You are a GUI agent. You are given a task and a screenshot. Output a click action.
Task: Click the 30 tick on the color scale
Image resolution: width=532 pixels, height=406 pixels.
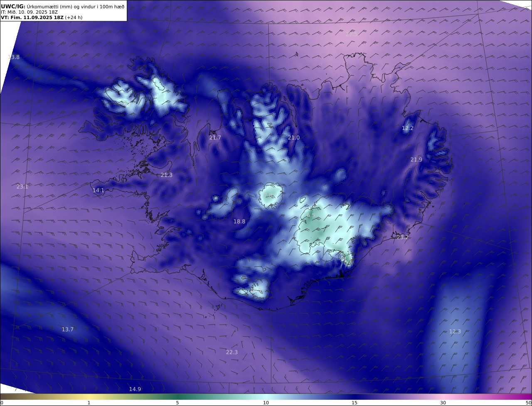click(443, 403)
